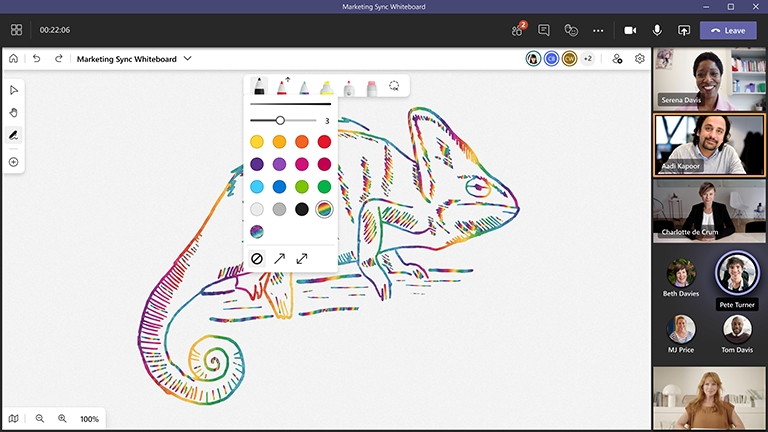This screenshot has height=432, width=768.
Task: Click Serena Davis's video tile
Action: click(x=709, y=79)
